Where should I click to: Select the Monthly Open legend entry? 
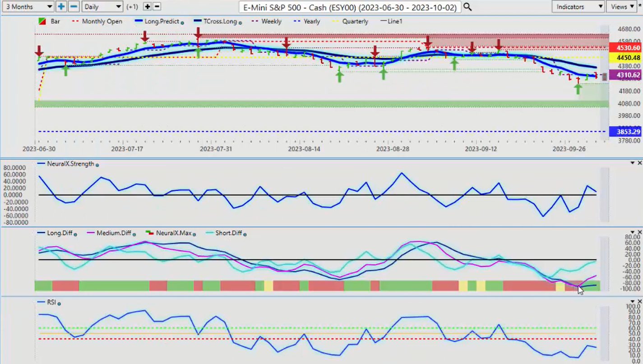click(x=102, y=21)
